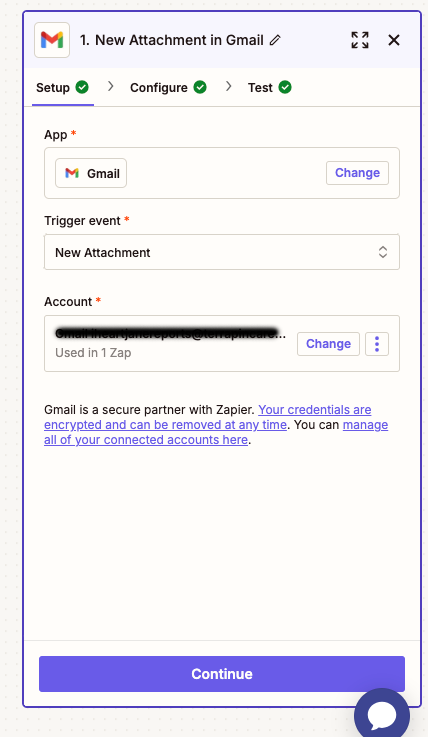Viewport: 428px width, 737px height.
Task: Click the Gmail app chip
Action: 91,173
